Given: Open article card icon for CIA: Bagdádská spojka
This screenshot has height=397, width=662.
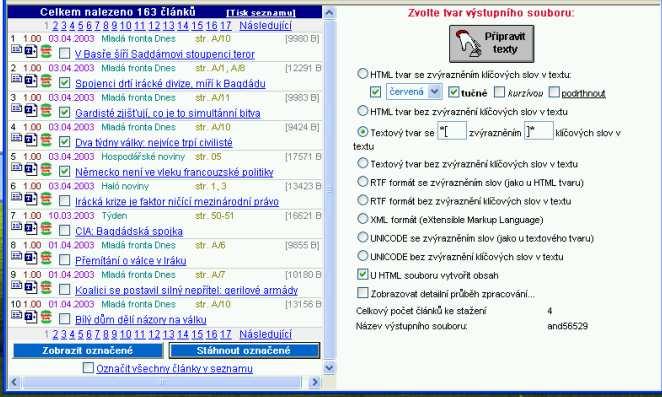Looking at the screenshot, I should pos(16,227).
